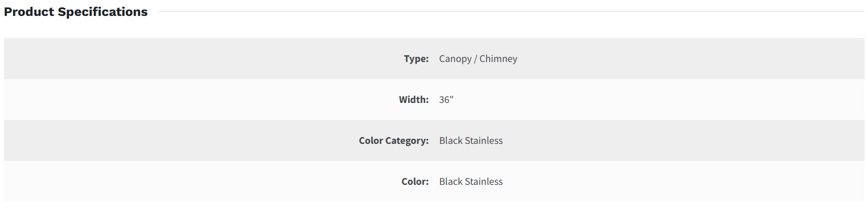
Task: Click the divider line beside the heading
Action: point(511,12)
